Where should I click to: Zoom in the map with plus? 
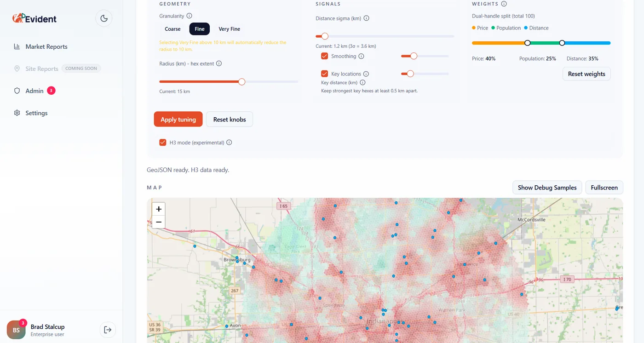pyautogui.click(x=159, y=209)
